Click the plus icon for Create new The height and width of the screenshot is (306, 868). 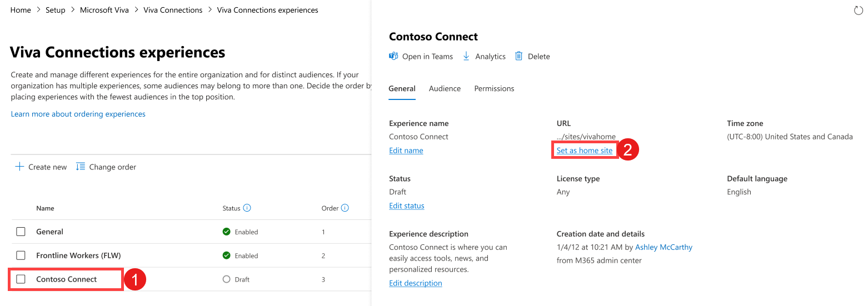[19, 167]
